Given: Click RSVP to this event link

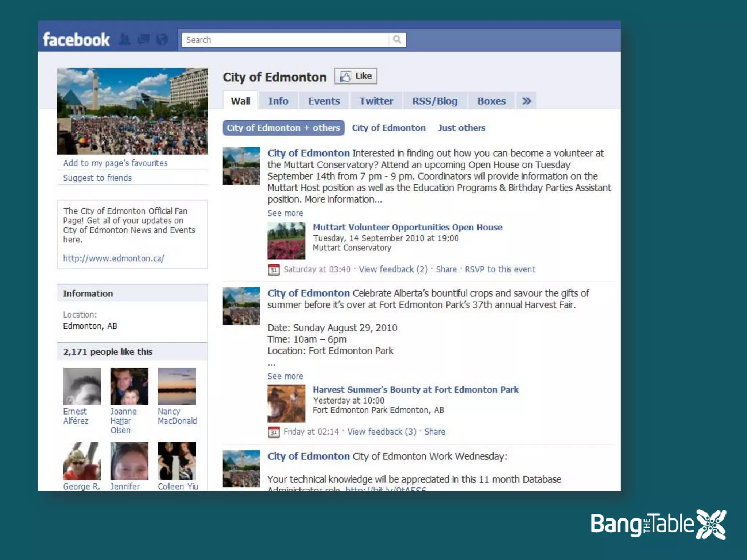Looking at the screenshot, I should 500,269.
